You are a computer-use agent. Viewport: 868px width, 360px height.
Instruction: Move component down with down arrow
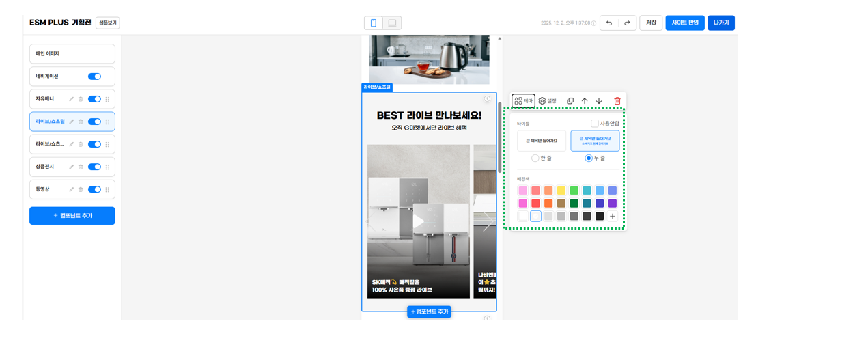pyautogui.click(x=599, y=101)
